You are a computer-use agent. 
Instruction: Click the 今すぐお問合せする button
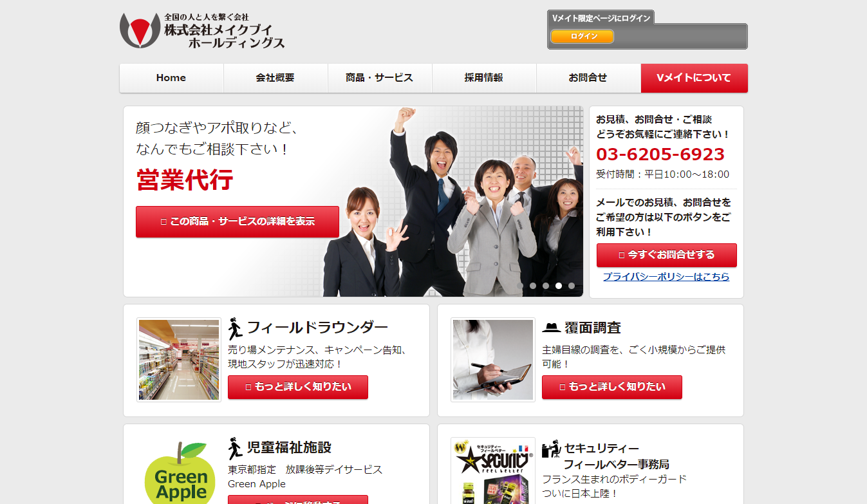pyautogui.click(x=667, y=255)
